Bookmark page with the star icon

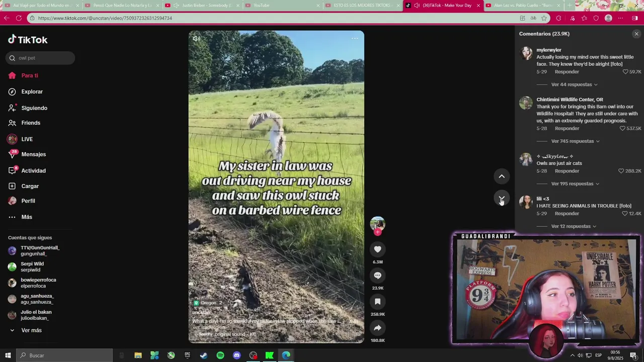(x=544, y=18)
